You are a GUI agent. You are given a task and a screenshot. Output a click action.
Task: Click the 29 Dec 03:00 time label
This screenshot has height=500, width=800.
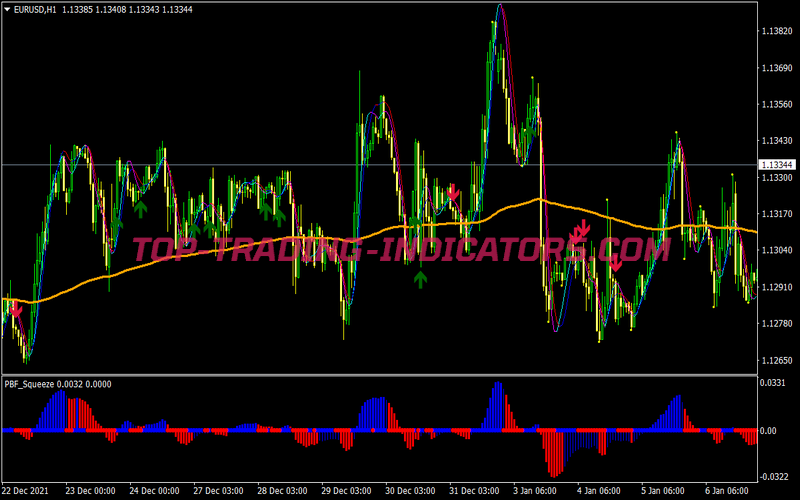346,491
